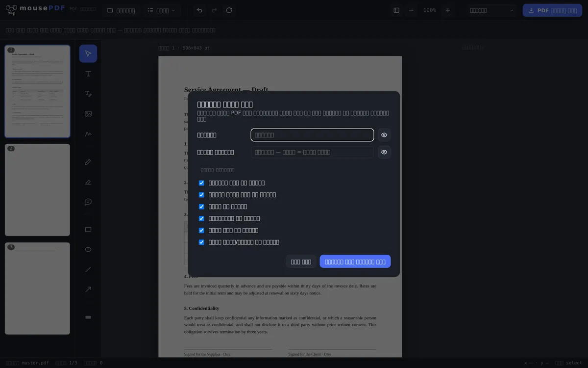Uncheck the third permission checkbox in dialog
The height and width of the screenshot is (368, 588).
click(x=201, y=207)
